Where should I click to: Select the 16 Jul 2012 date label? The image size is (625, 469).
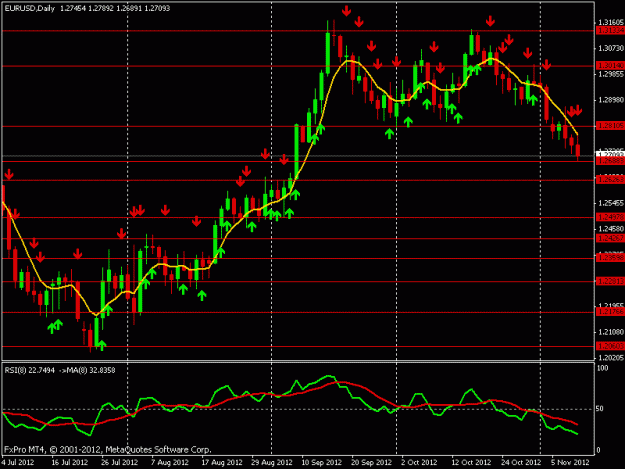pos(70,462)
